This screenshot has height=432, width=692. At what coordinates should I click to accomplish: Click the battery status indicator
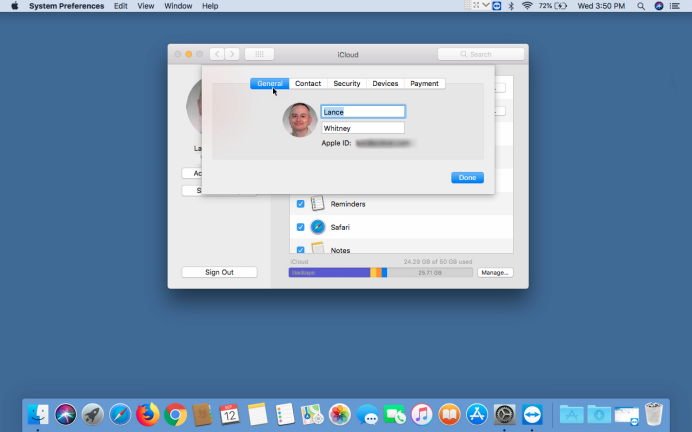click(x=553, y=6)
